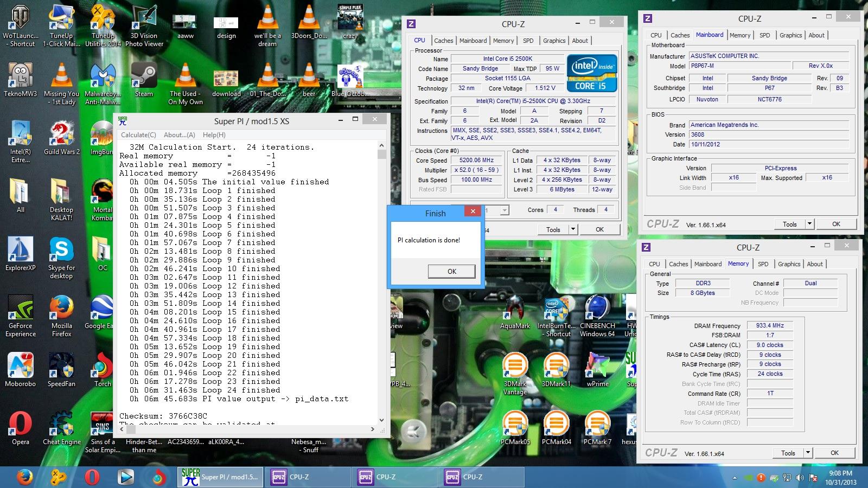Click OK in the Finish dialog
868x488 pixels.
pyautogui.click(x=451, y=272)
